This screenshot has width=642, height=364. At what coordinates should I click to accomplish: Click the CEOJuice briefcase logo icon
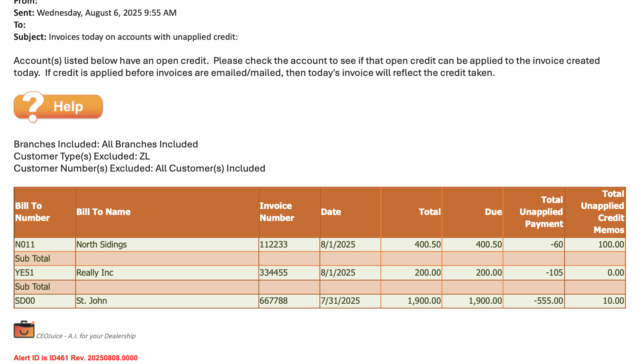click(x=24, y=329)
